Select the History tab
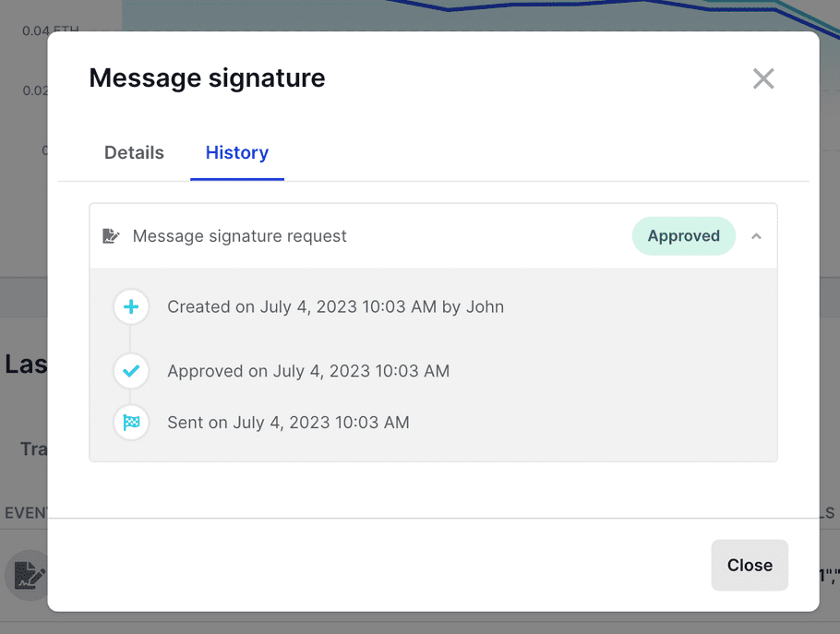The image size is (840, 634). point(237,153)
